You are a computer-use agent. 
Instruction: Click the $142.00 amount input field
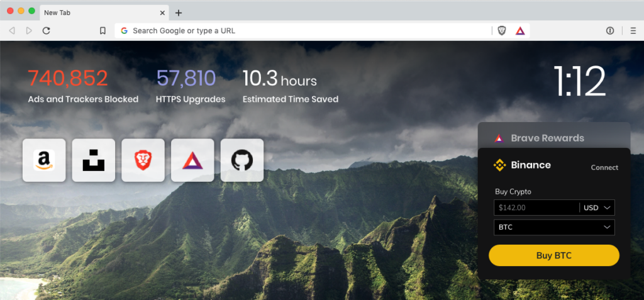point(536,208)
